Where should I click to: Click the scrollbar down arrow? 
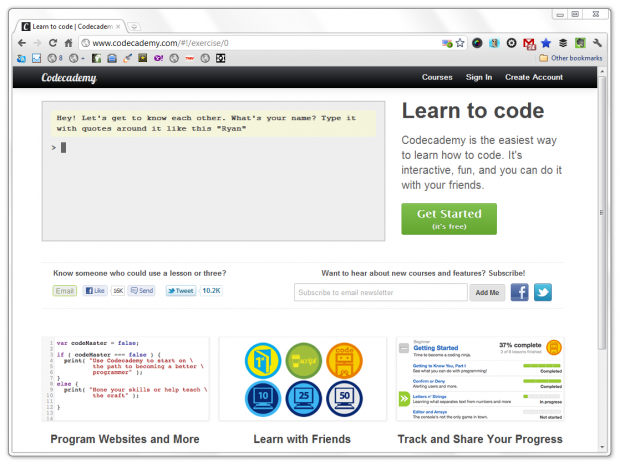tap(602, 447)
